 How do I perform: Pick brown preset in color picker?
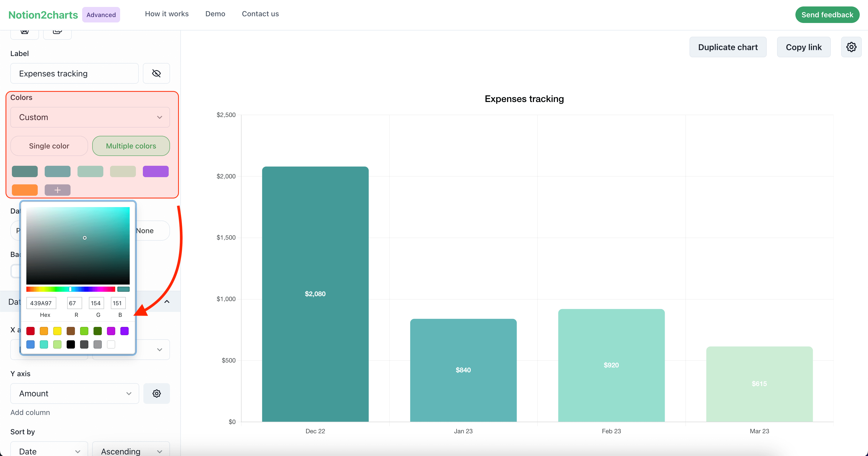71,331
